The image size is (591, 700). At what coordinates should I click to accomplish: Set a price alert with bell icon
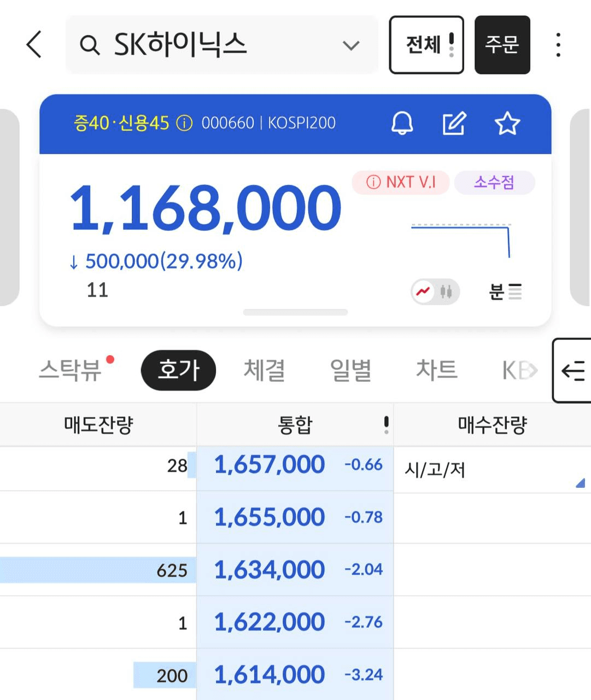click(x=402, y=123)
